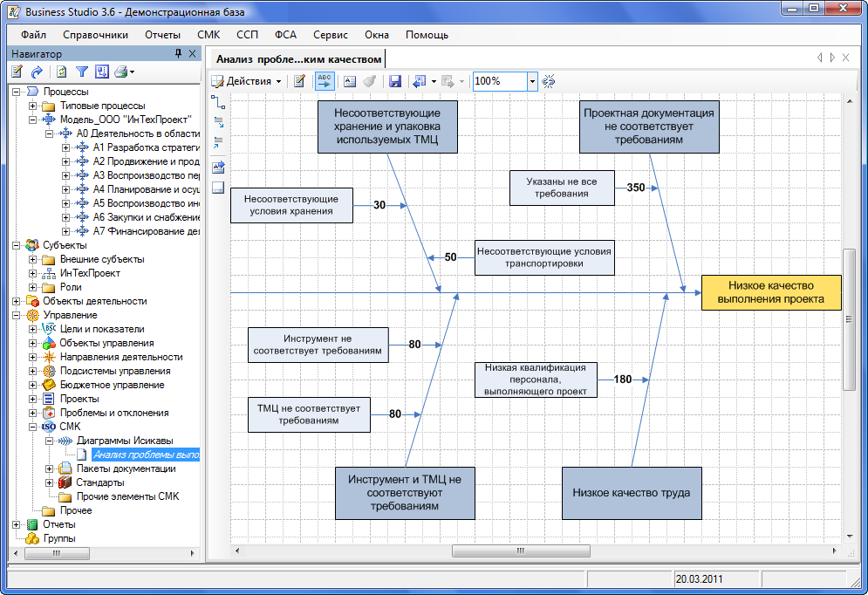Click the edit properties icon in Navigator toolbar
868x595 pixels.
pos(17,72)
